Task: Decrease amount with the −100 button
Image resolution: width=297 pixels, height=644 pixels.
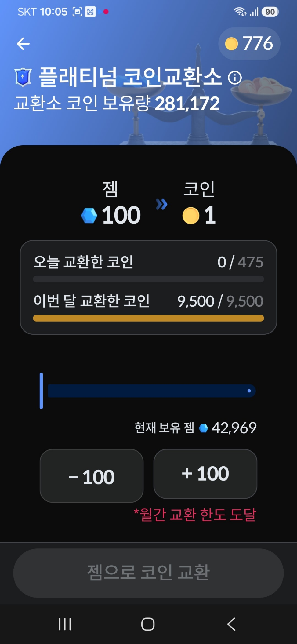Action: coord(92,476)
